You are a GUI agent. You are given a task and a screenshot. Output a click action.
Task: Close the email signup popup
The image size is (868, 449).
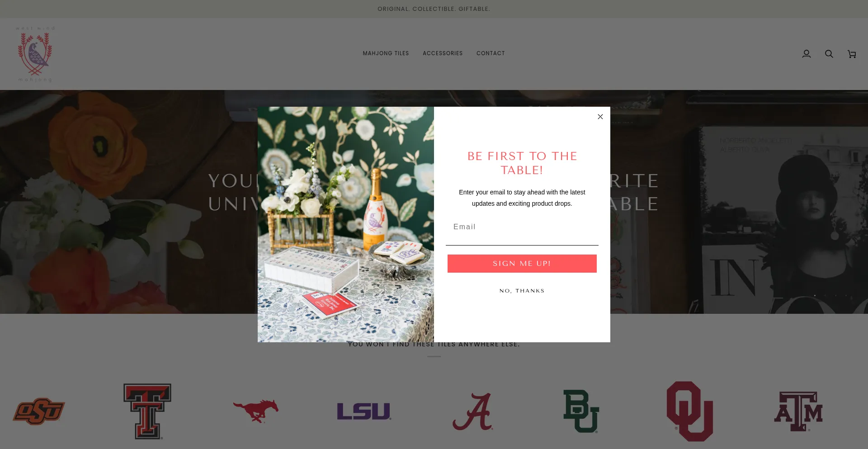[600, 117]
